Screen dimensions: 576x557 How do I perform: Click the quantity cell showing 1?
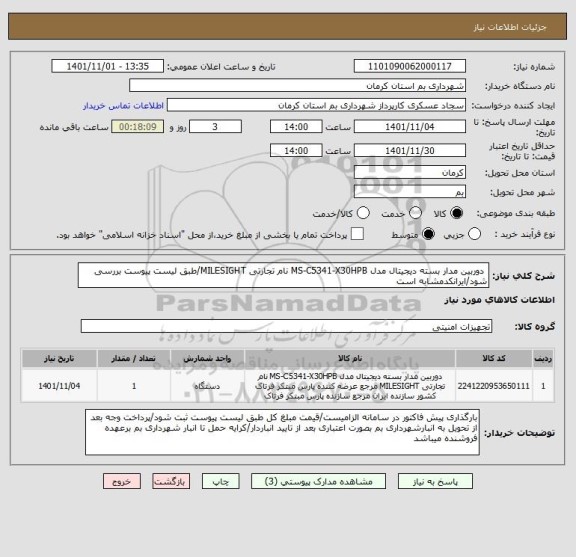134,386
